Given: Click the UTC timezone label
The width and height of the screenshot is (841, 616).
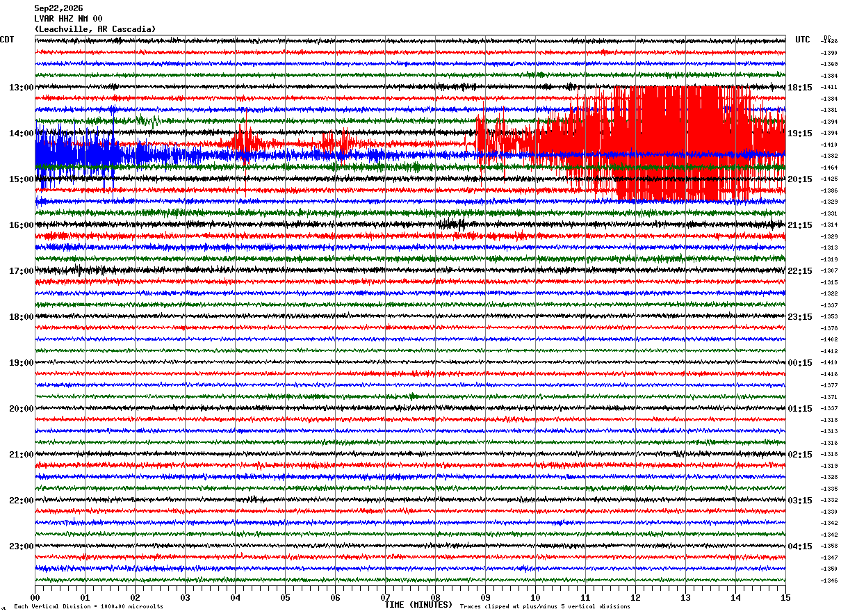Looking at the screenshot, I should pos(803,40).
